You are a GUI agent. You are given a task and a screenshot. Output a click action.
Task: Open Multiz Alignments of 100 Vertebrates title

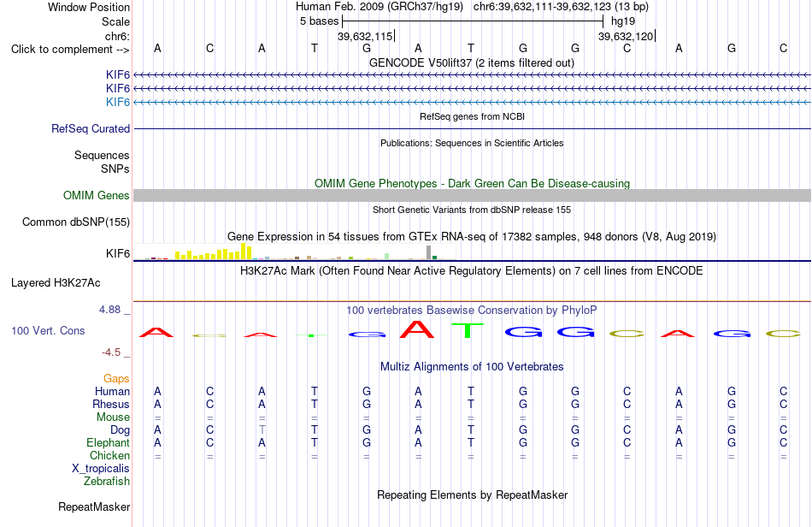pyautogui.click(x=472, y=366)
